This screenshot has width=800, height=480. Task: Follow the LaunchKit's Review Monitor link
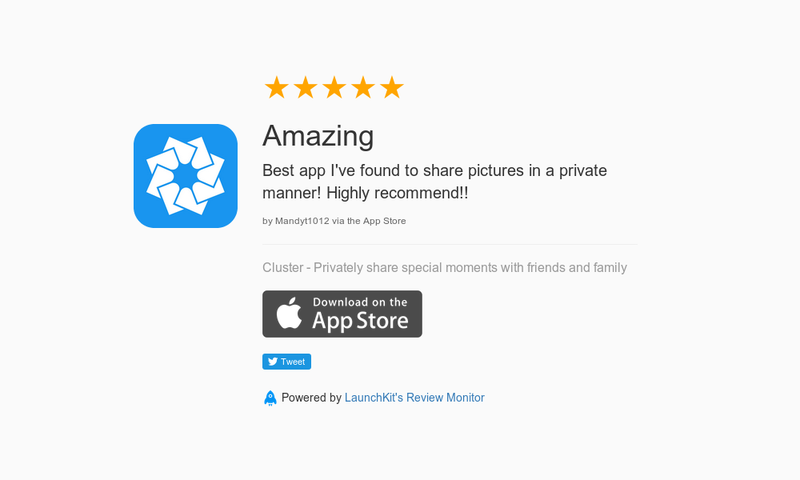pyautogui.click(x=414, y=398)
